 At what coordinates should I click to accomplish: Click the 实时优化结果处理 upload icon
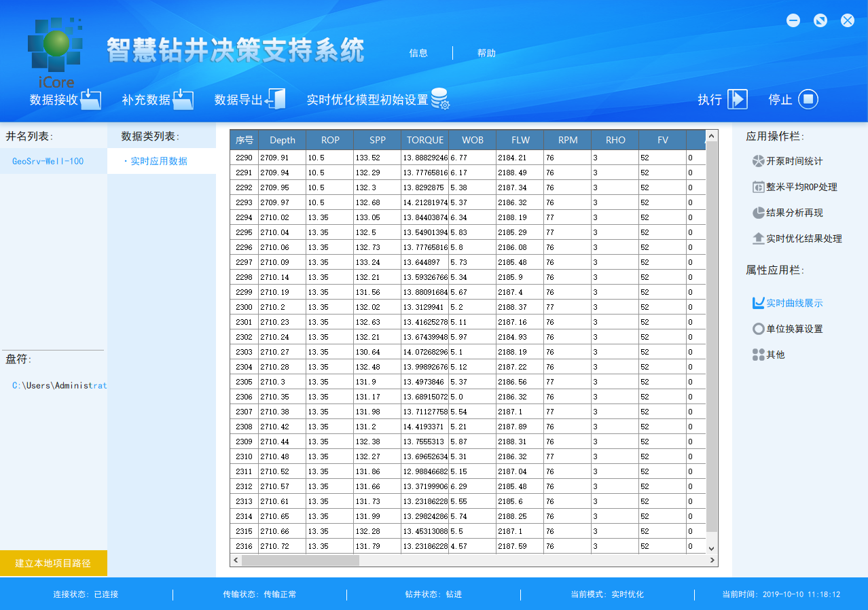pyautogui.click(x=759, y=238)
